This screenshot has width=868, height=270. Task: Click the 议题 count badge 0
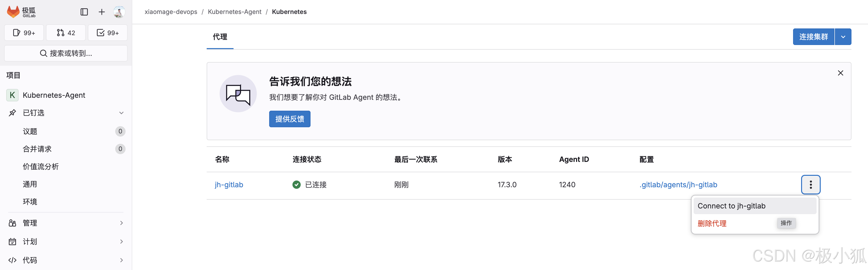tap(120, 131)
